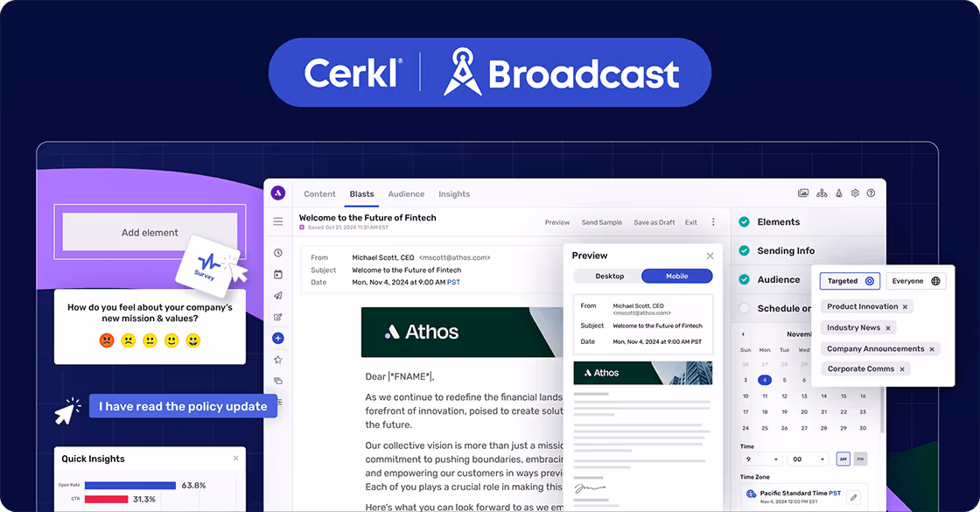
Task: Open the three-dot overflow menu next to Exit
Action: pyautogui.click(x=713, y=222)
